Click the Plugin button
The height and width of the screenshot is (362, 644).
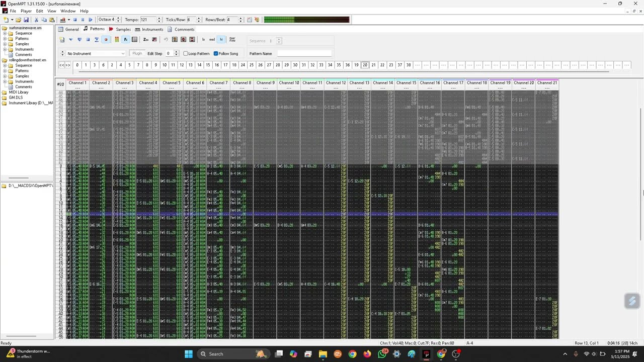137,54
